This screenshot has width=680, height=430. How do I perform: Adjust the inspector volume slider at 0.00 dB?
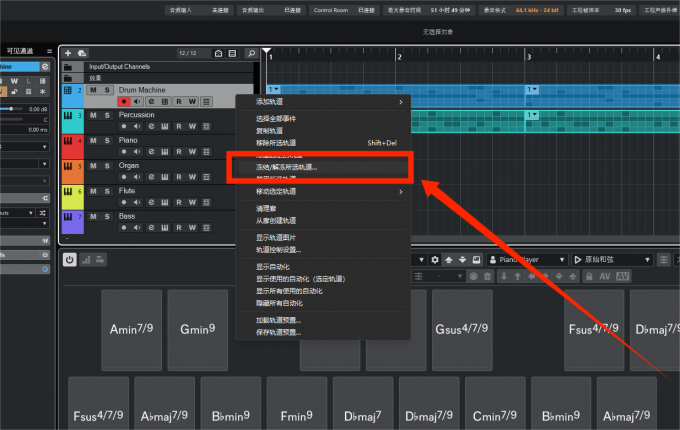12,109
